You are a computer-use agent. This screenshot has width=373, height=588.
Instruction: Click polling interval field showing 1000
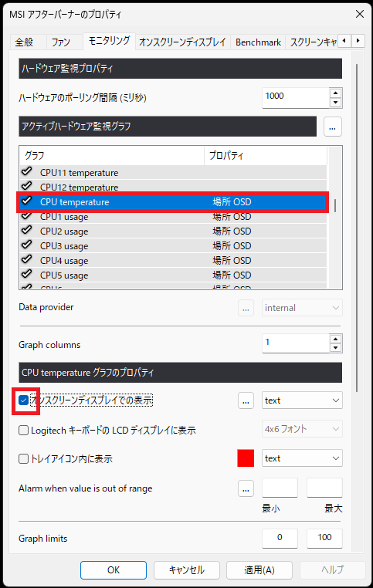pos(296,97)
